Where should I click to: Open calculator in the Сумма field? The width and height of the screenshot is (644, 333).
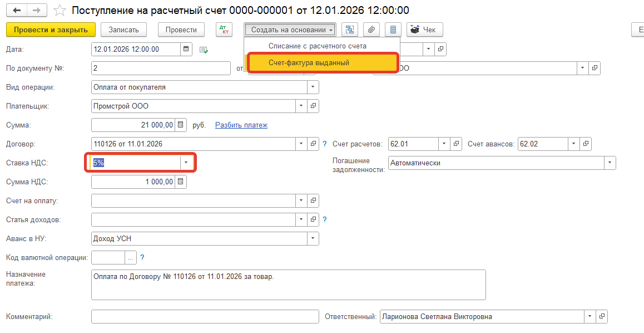180,125
